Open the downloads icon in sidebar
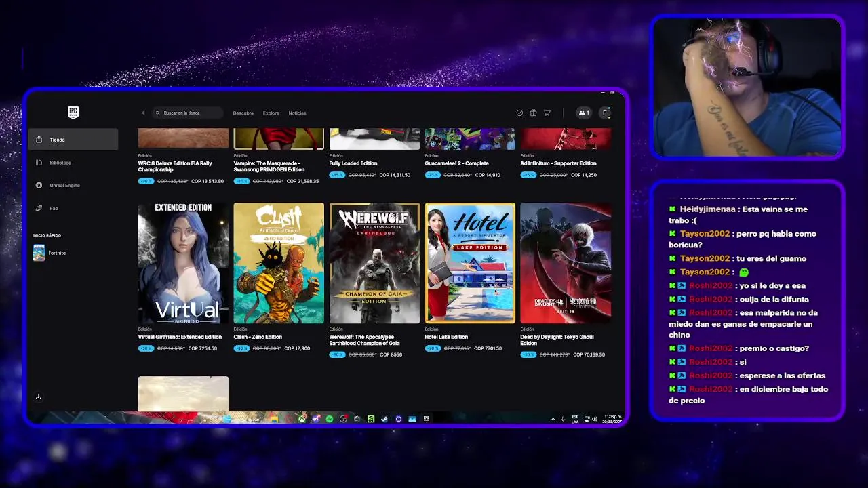868x488 pixels. click(38, 396)
